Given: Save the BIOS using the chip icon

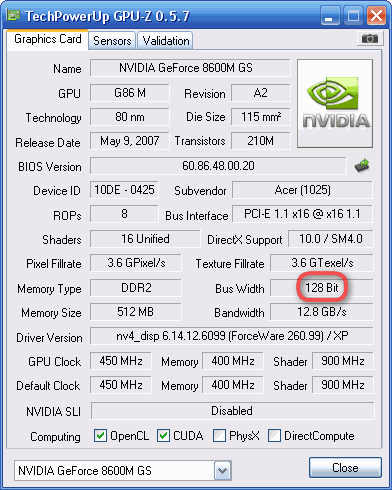Looking at the screenshot, I should 362,166.
